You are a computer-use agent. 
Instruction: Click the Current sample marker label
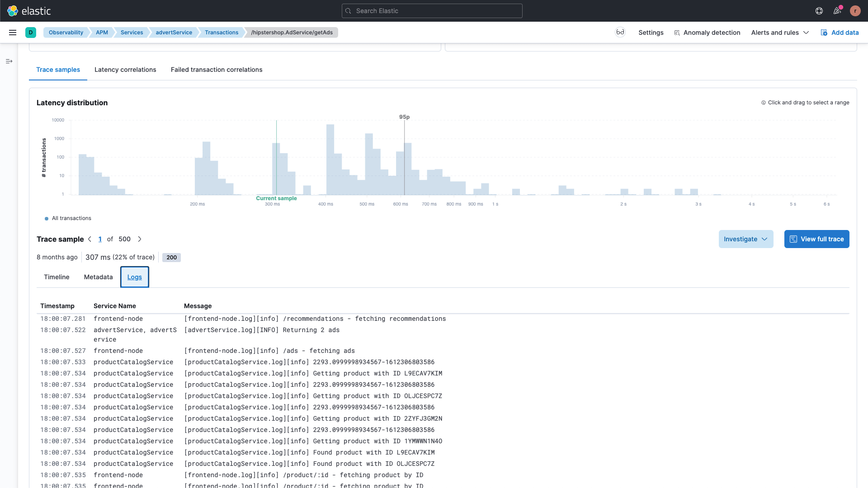click(276, 198)
